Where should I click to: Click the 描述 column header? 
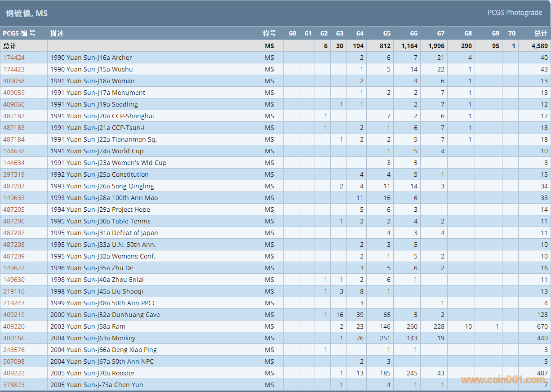[x=57, y=33]
